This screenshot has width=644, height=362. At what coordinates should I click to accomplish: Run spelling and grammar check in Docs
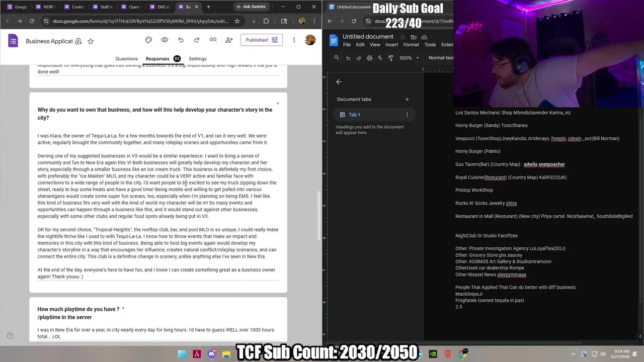[380, 58]
